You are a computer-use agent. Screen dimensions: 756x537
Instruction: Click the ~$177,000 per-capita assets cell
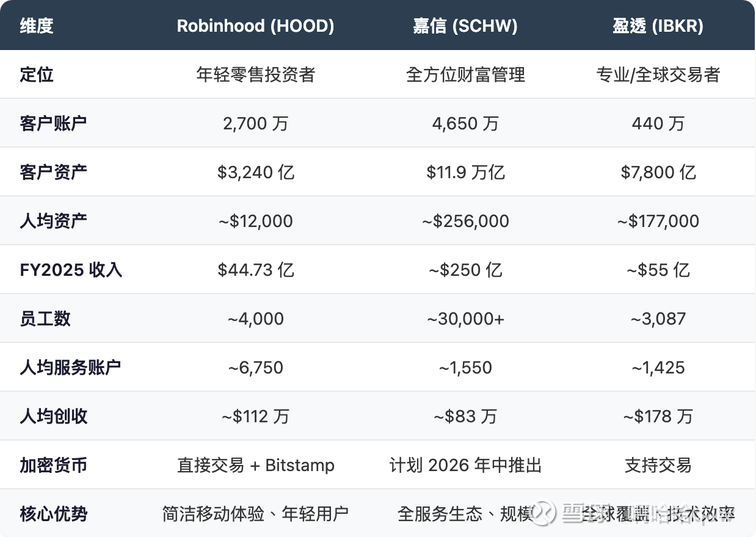pyautogui.click(x=658, y=221)
